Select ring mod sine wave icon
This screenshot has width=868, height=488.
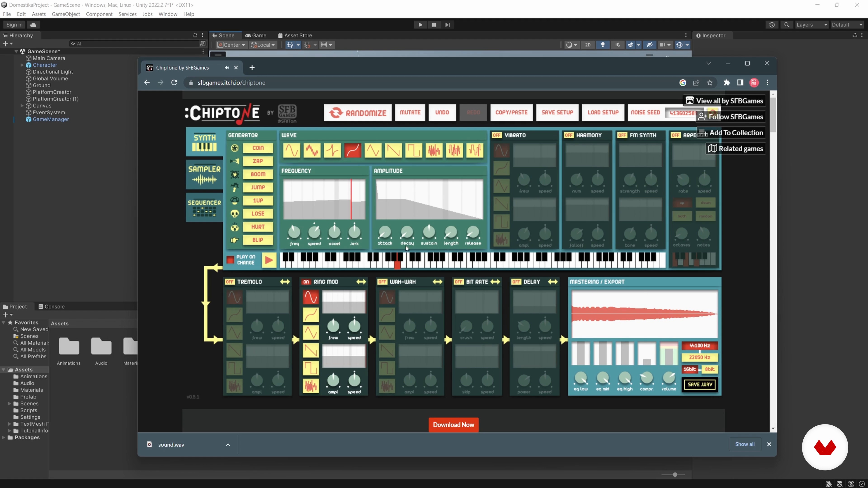tap(310, 297)
